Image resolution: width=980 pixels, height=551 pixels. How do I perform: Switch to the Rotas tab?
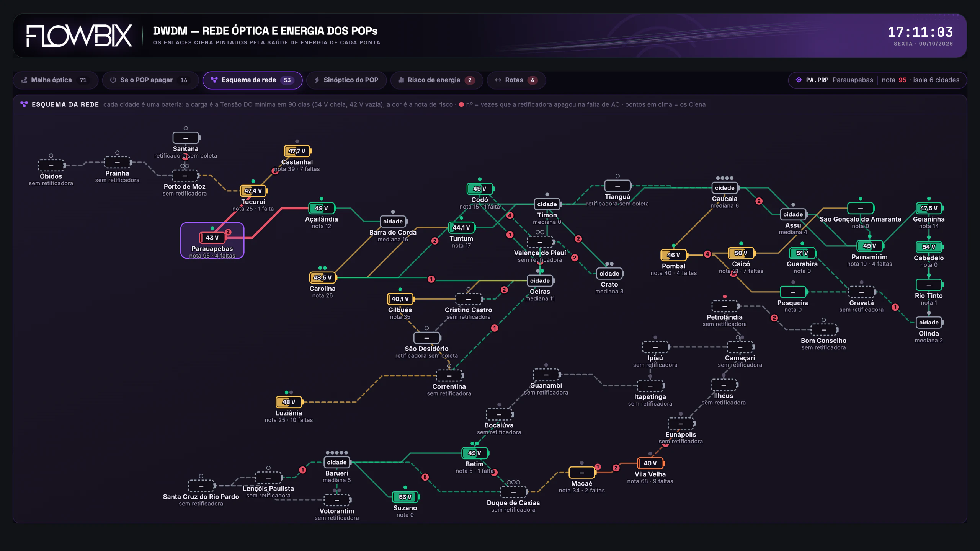pyautogui.click(x=516, y=80)
